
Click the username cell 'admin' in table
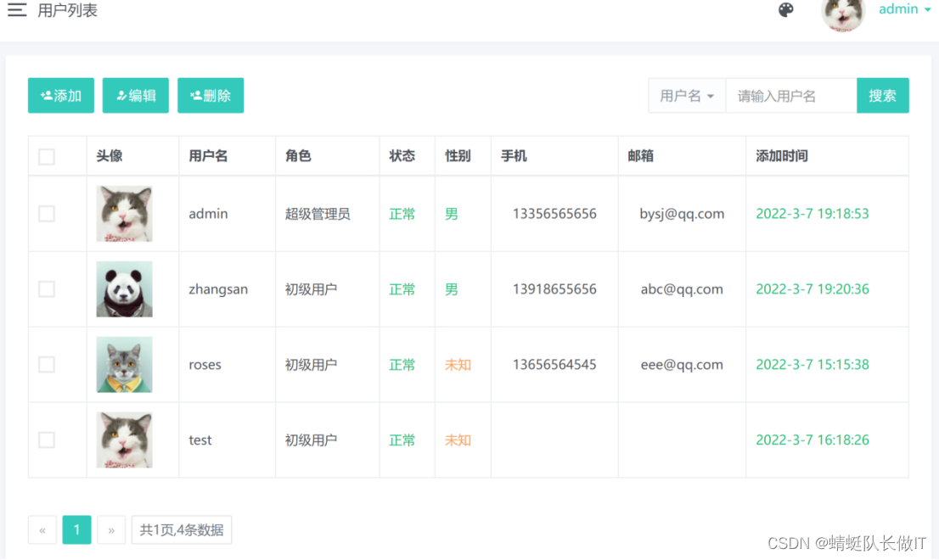coord(208,214)
